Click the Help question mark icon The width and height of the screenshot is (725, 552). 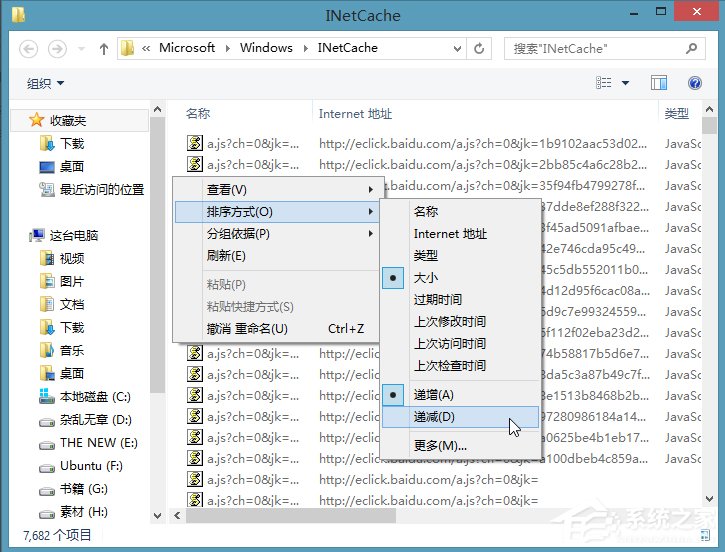pyautogui.click(x=694, y=83)
